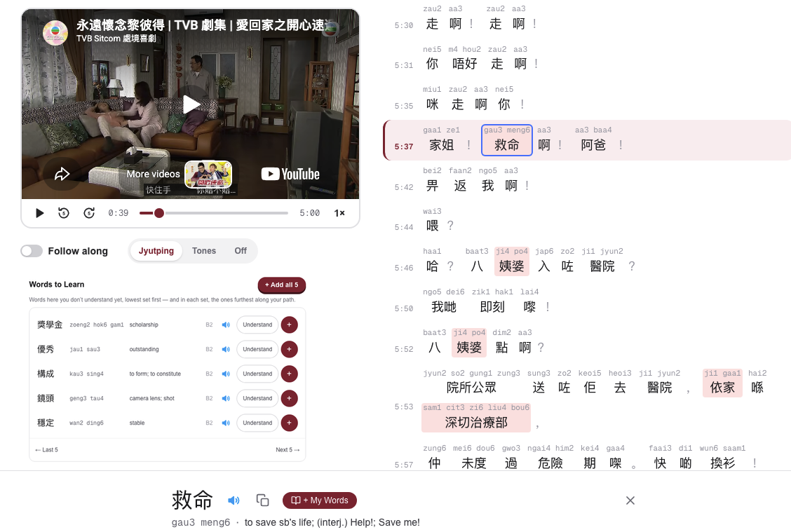791x532 pixels.
Task: Play audio for 獎學金
Action: click(226, 325)
